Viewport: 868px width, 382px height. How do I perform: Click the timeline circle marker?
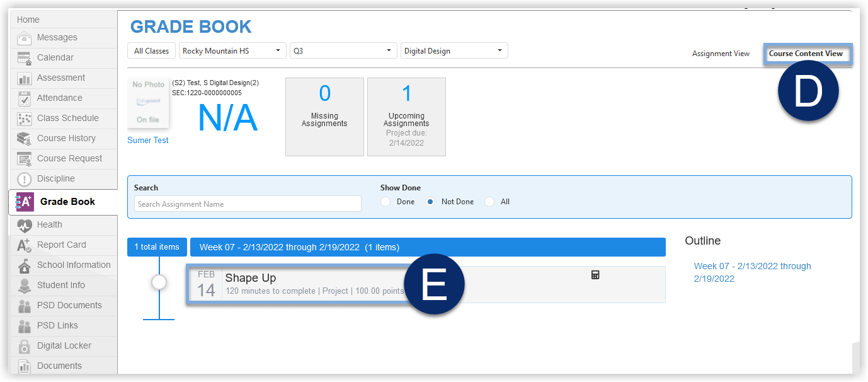coord(159,282)
